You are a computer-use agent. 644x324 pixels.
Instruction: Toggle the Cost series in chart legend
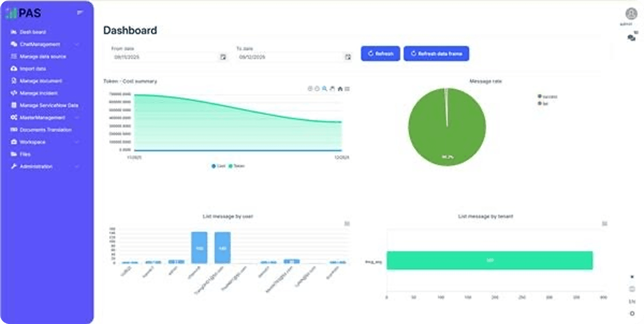(218, 166)
